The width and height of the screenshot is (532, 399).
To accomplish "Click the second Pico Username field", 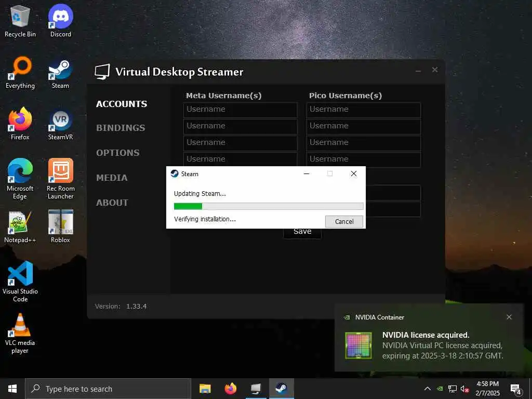I will pos(363,127).
